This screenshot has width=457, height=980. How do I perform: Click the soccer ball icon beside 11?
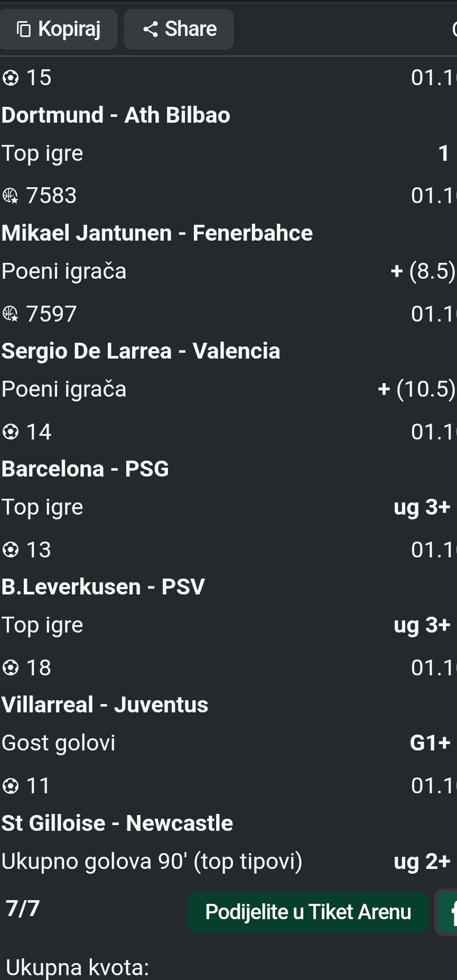tap(11, 786)
